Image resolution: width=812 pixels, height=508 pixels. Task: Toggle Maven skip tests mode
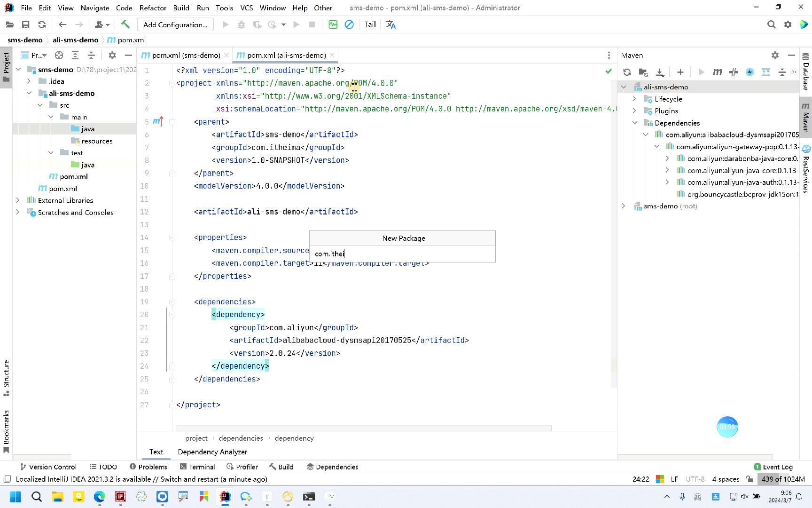click(x=750, y=72)
